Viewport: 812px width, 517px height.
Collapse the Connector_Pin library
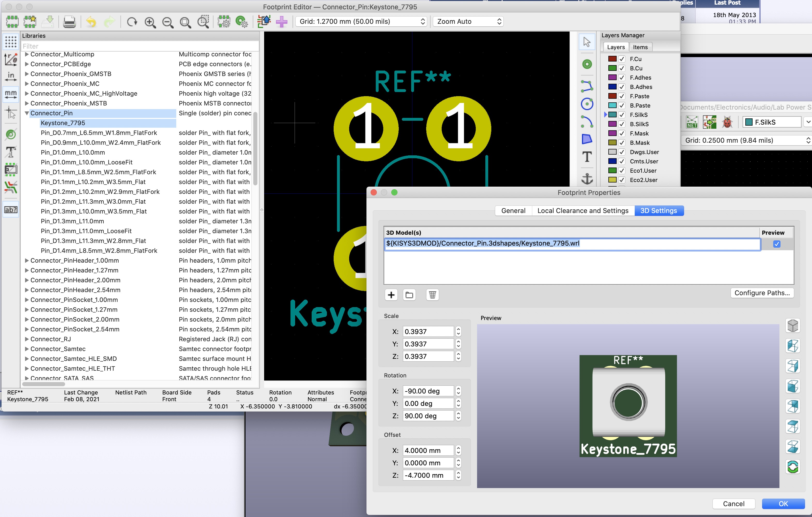[x=27, y=113]
